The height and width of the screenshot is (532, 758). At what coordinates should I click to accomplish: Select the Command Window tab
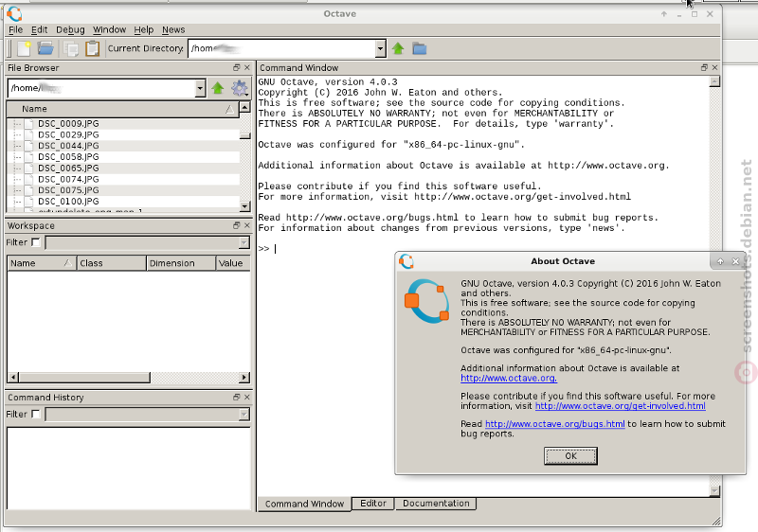point(304,504)
